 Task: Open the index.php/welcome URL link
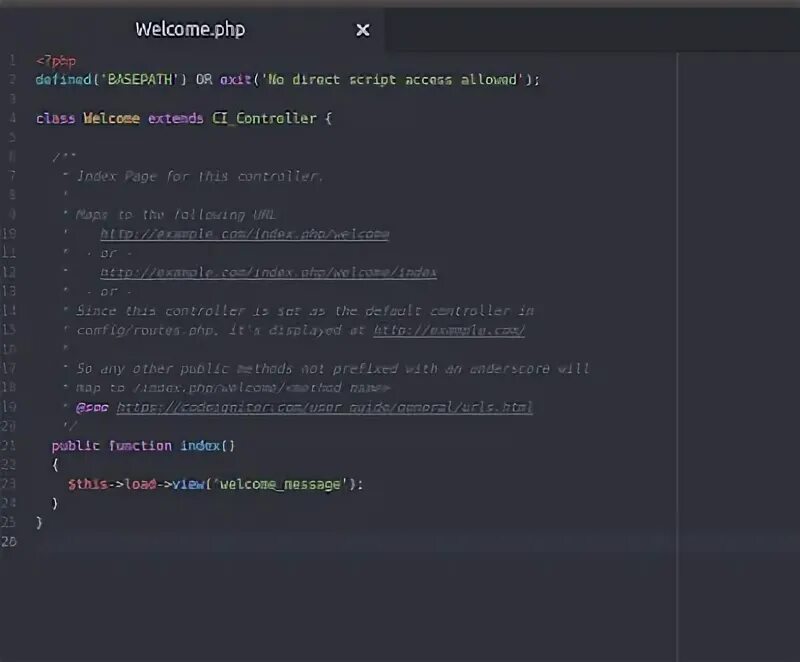244,233
